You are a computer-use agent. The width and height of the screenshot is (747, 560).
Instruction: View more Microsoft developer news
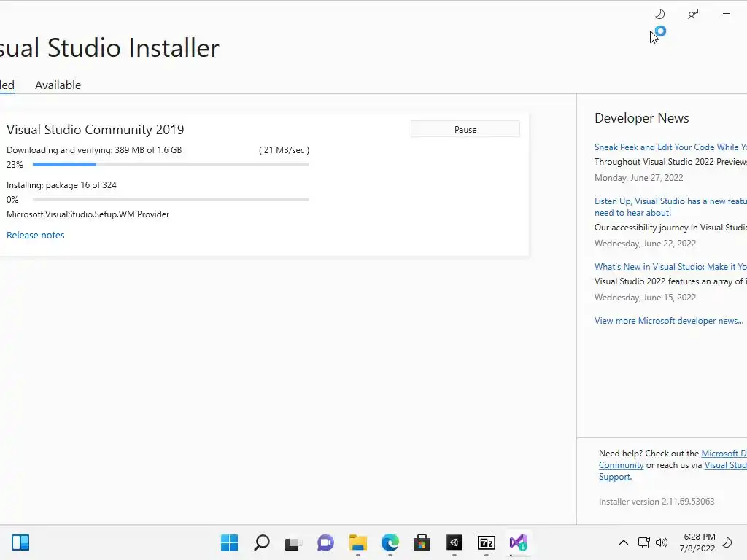(x=669, y=321)
